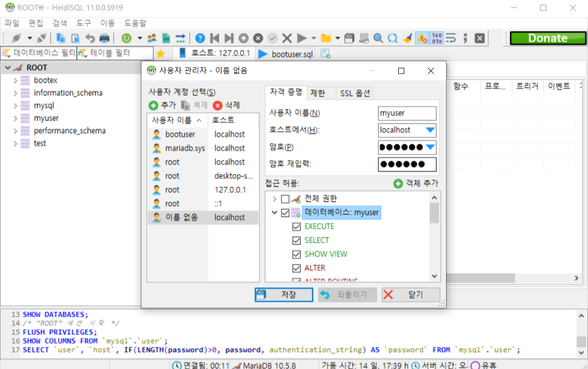Click the cancel edit X toolbar icon
588x369 pixels.
tap(287, 38)
